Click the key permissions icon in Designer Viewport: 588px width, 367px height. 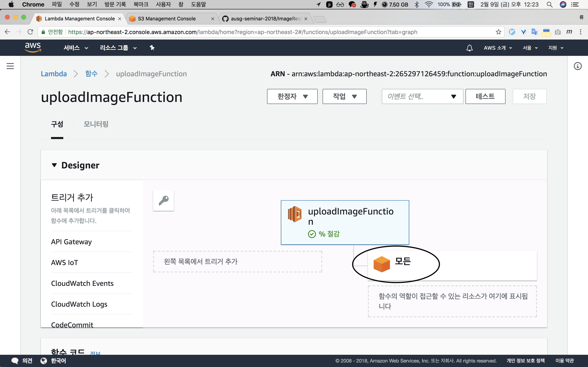tap(164, 200)
